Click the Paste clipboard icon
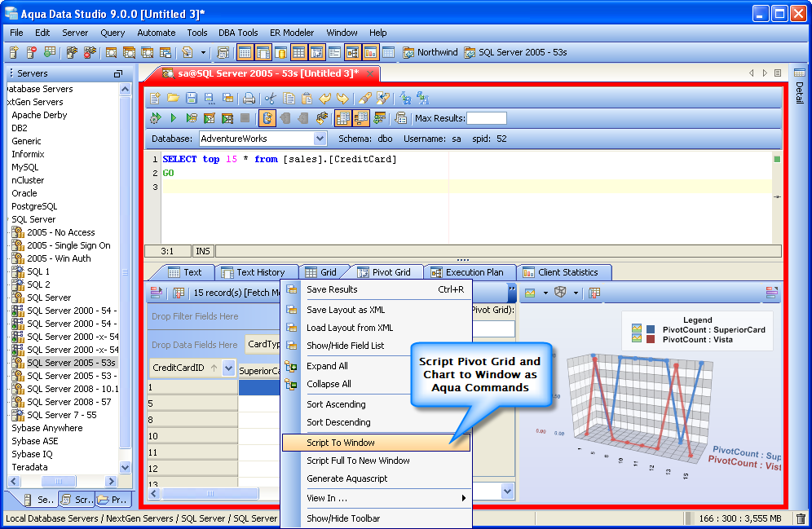Image resolution: width=812 pixels, height=529 pixels. pyautogui.click(x=307, y=99)
